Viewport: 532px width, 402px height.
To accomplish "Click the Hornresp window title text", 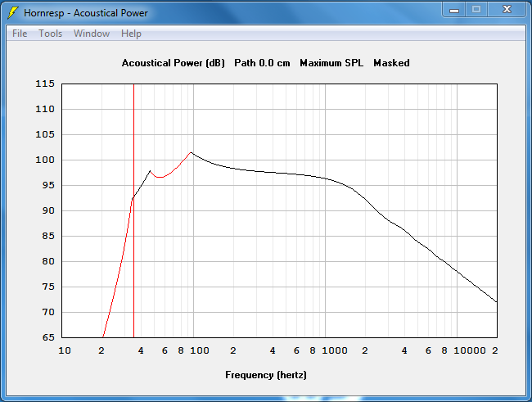I will [x=86, y=13].
